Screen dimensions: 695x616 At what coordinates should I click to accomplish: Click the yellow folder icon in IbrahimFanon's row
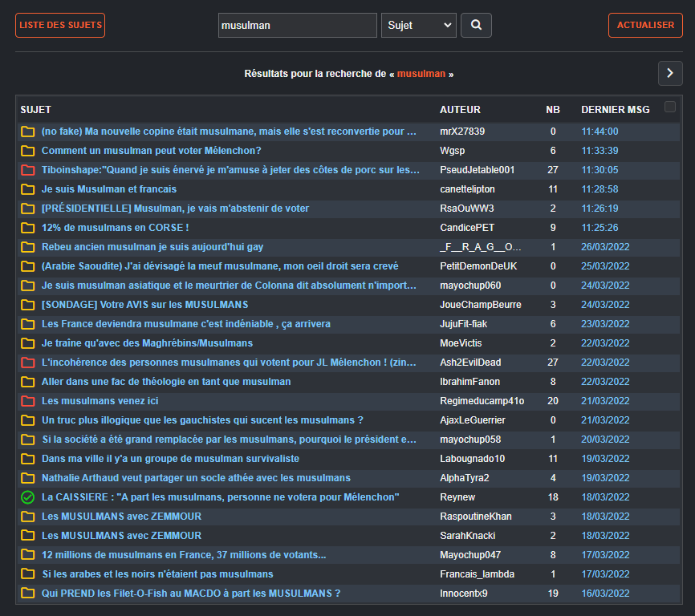[28, 382]
